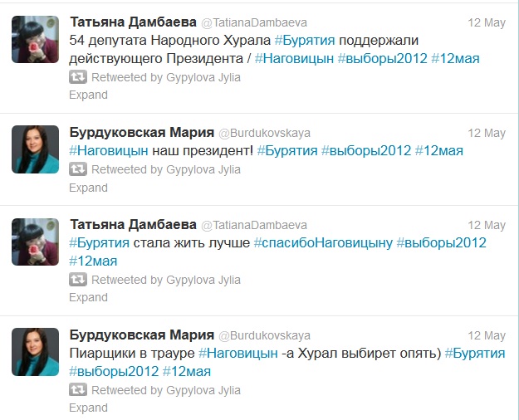Open Бурдуковская Мария avatar on Наговицын наш президент tweet
The height and width of the screenshot is (420, 519).
[35, 149]
